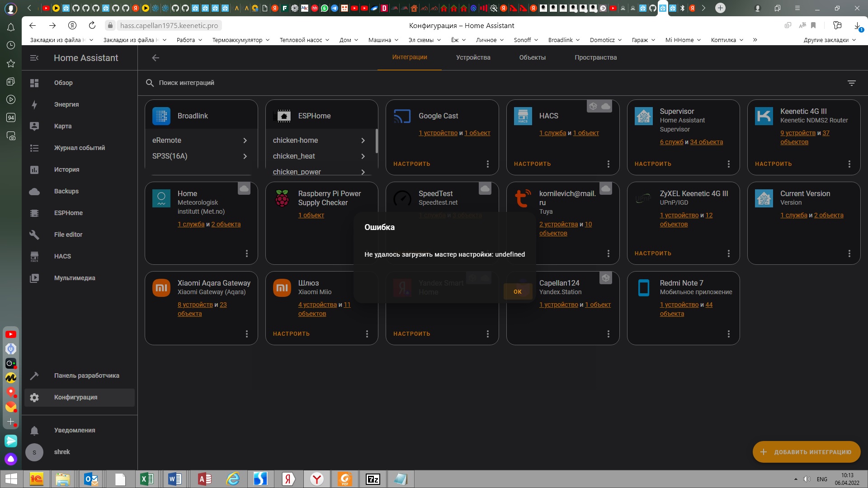Screen dimensions: 868x488
Task: Click Add Integration (Добавить интеграцию) button
Action: [807, 452]
